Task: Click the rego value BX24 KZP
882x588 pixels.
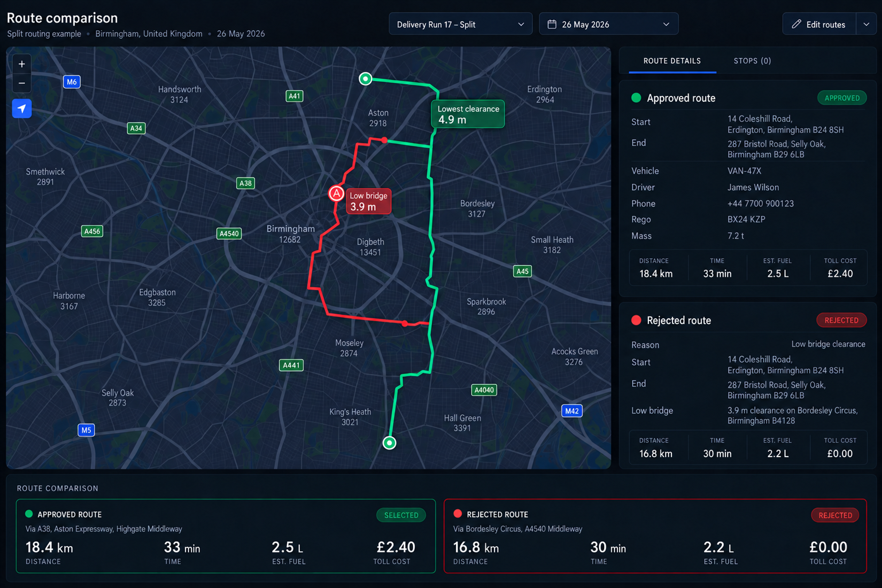Action: point(746,219)
